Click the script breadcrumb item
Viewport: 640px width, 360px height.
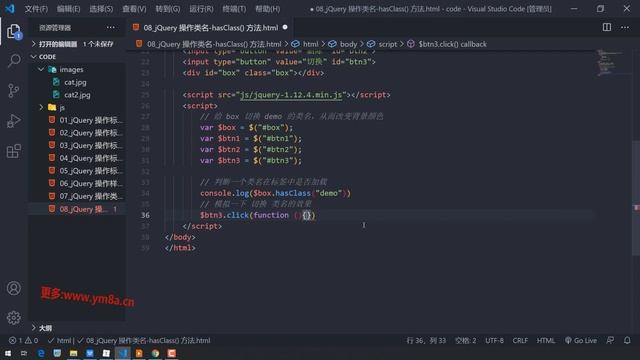pyautogui.click(x=387, y=44)
